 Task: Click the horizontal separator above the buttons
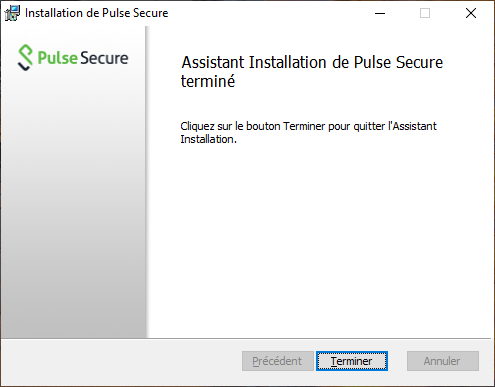[247, 338]
